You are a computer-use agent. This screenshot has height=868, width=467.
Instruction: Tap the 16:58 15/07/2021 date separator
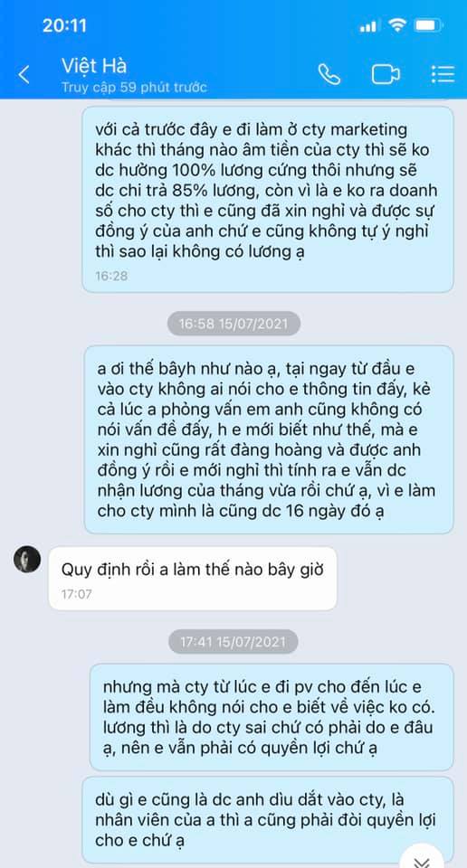coord(233,324)
